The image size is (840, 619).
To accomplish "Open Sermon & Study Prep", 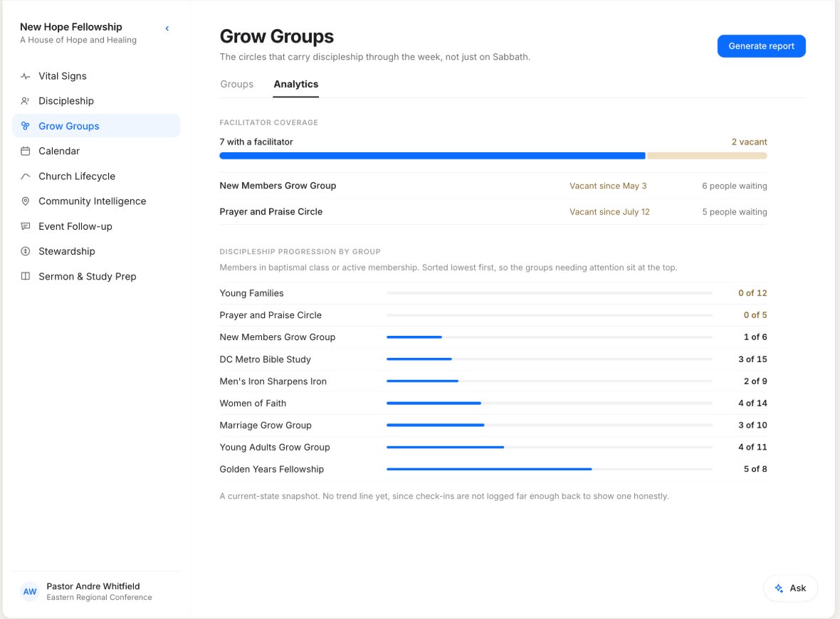I will pos(96,276).
